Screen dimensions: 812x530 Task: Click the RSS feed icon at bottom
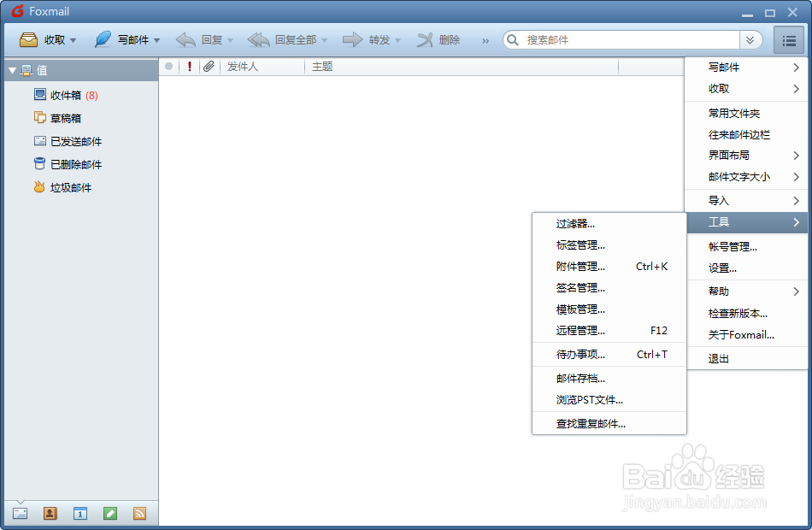pos(140,513)
